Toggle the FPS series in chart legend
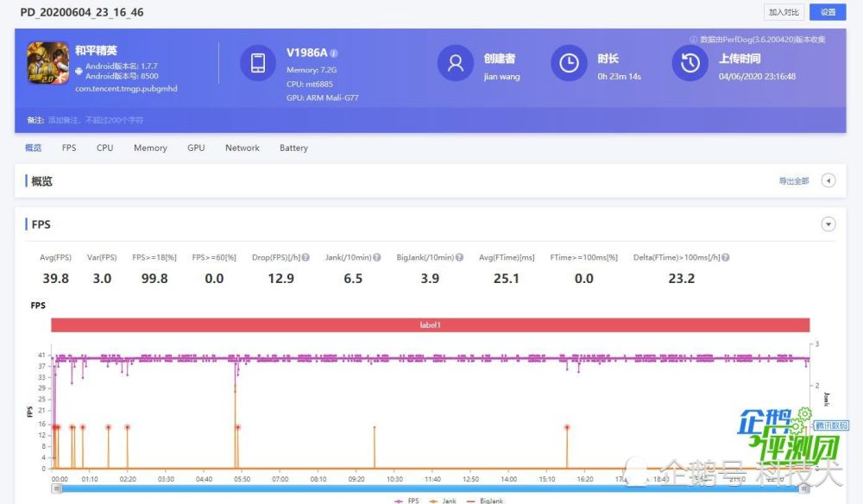The width and height of the screenshot is (863, 504). (x=406, y=501)
